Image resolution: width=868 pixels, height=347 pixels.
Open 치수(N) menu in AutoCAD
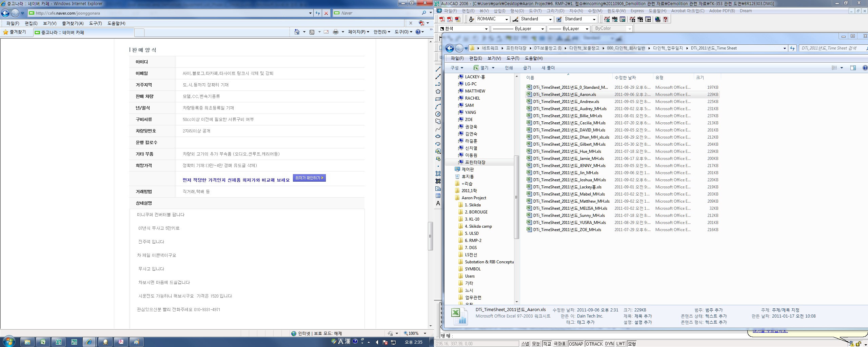[x=576, y=11]
